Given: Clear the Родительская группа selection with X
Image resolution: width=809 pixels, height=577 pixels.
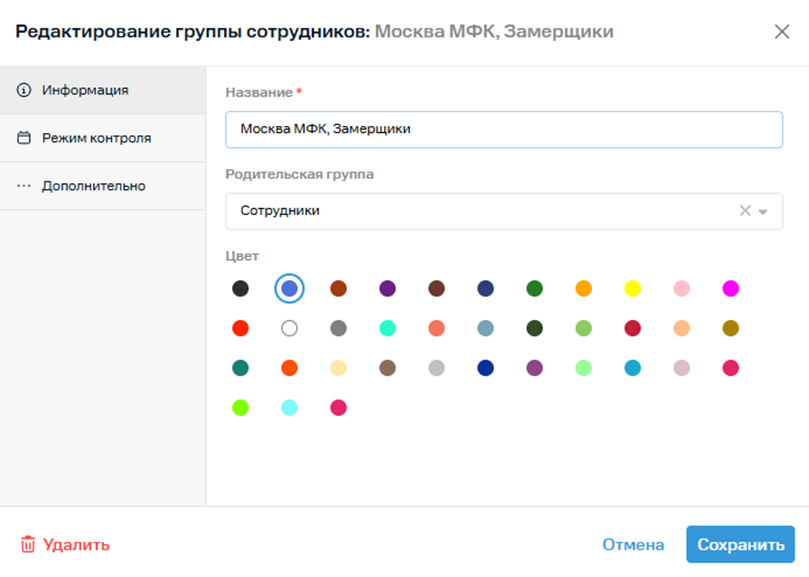Looking at the screenshot, I should (x=744, y=211).
